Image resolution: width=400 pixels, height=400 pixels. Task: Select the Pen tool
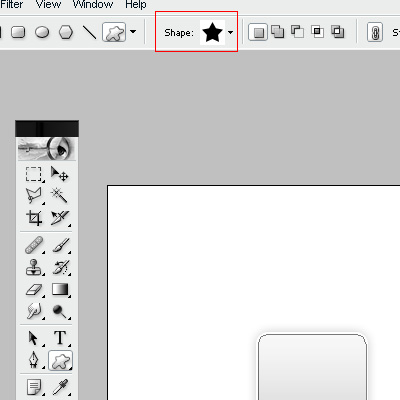[34, 360]
